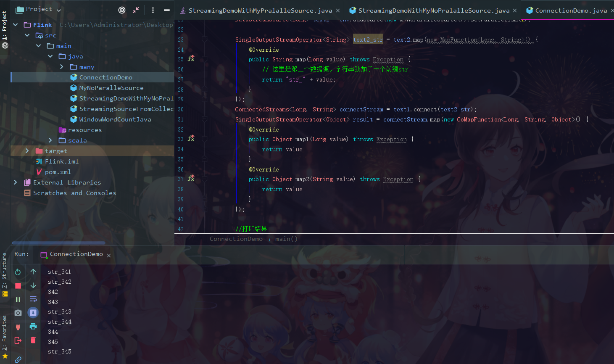Click ConnectionDemo in the breadcrumb bar

tap(236, 239)
